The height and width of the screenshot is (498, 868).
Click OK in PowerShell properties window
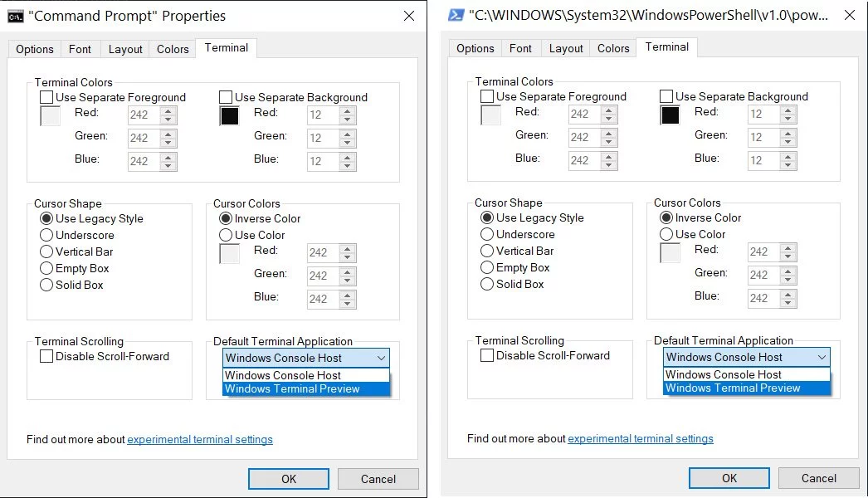coord(729,478)
